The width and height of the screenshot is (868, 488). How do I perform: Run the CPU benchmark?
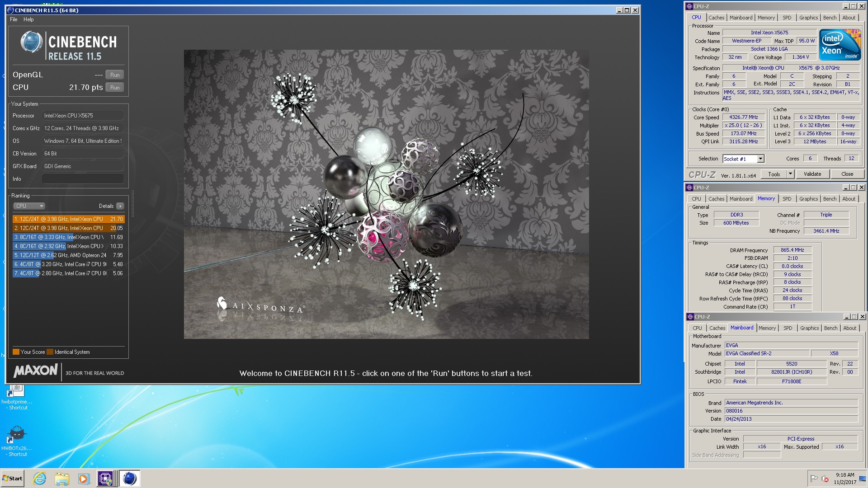[115, 88]
